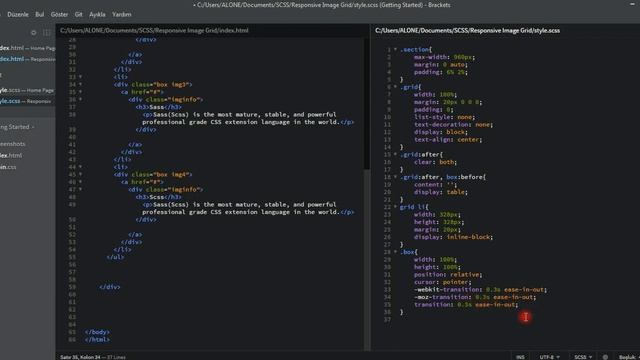Viewport: 640px width, 360px height.
Task: Open the Bul menu
Action: (x=40, y=14)
